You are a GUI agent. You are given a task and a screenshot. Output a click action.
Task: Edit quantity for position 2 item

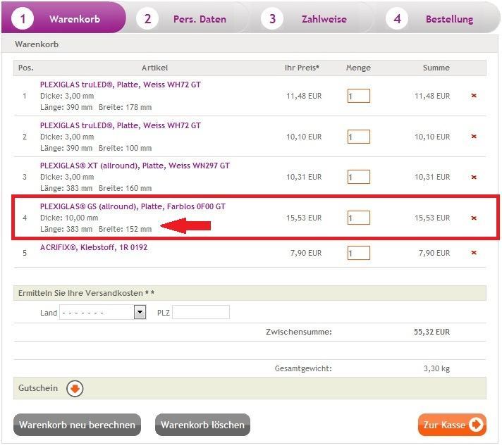pos(359,137)
